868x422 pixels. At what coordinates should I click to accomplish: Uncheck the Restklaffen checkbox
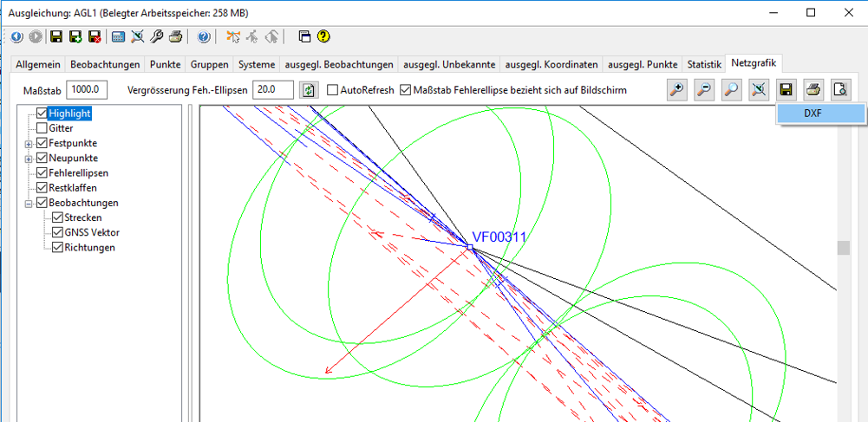tap(42, 188)
